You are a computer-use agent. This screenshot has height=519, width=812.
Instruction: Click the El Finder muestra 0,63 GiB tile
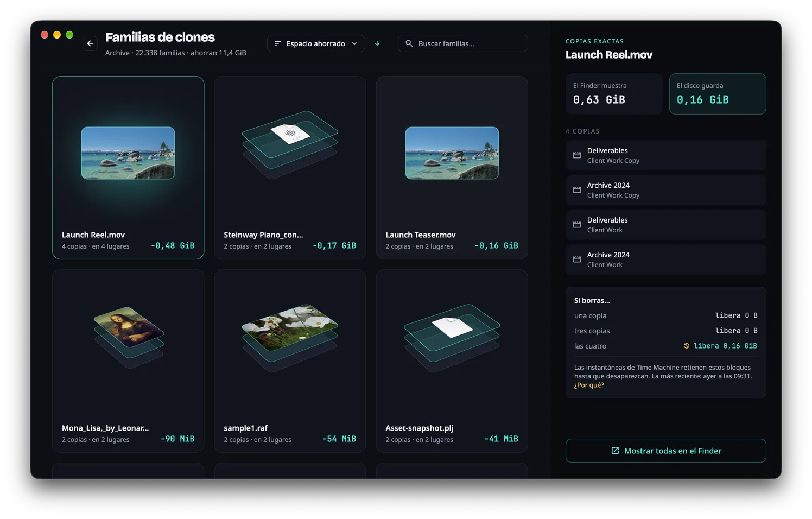point(614,94)
